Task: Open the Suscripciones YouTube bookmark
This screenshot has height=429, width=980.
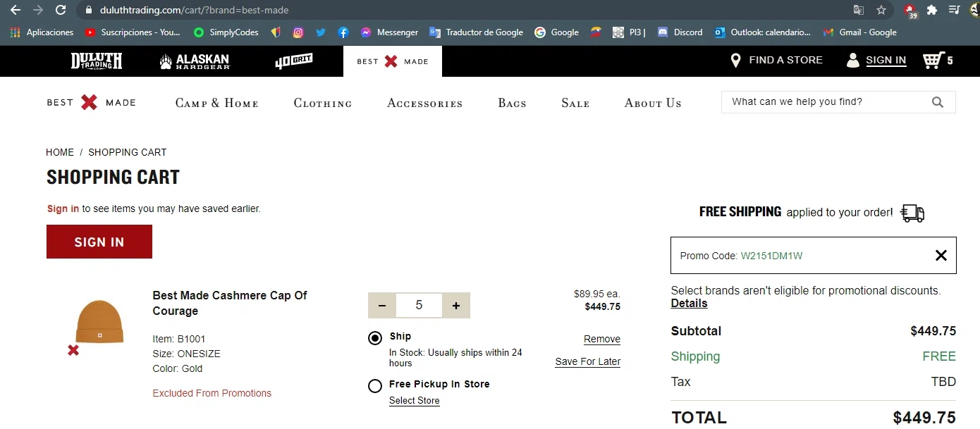Action: (x=133, y=32)
